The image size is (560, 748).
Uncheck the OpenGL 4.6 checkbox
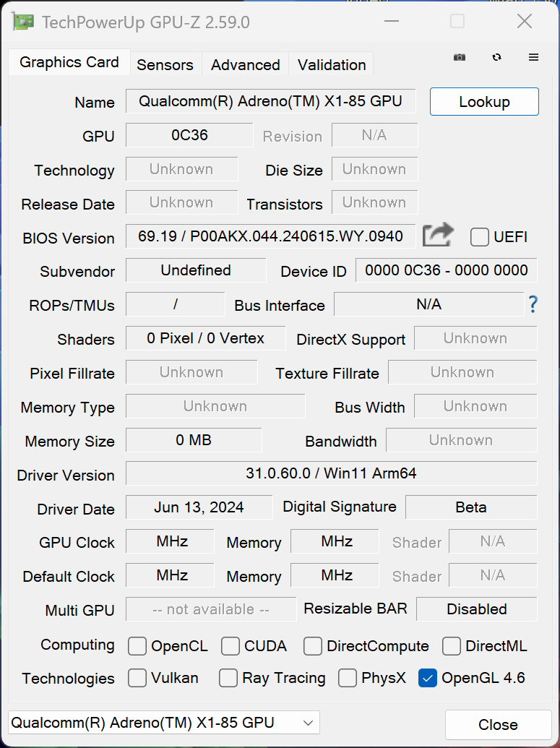pos(428,678)
